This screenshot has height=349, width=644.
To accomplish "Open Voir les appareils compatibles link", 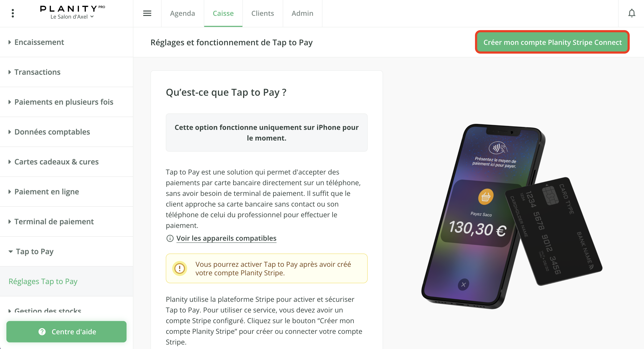I will 226,238.
